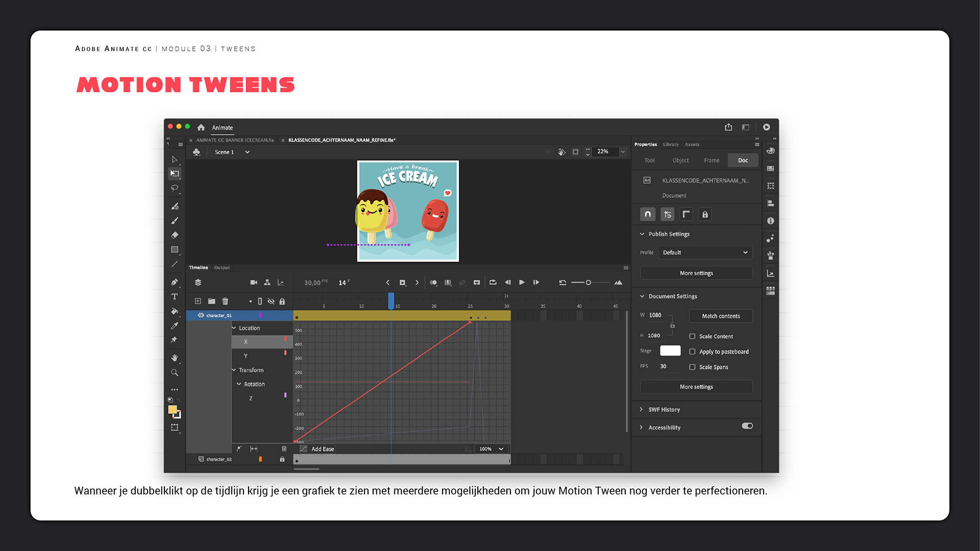Screen dimensions: 980x551
Task: Select the Free Transform tool
Action: [175, 173]
